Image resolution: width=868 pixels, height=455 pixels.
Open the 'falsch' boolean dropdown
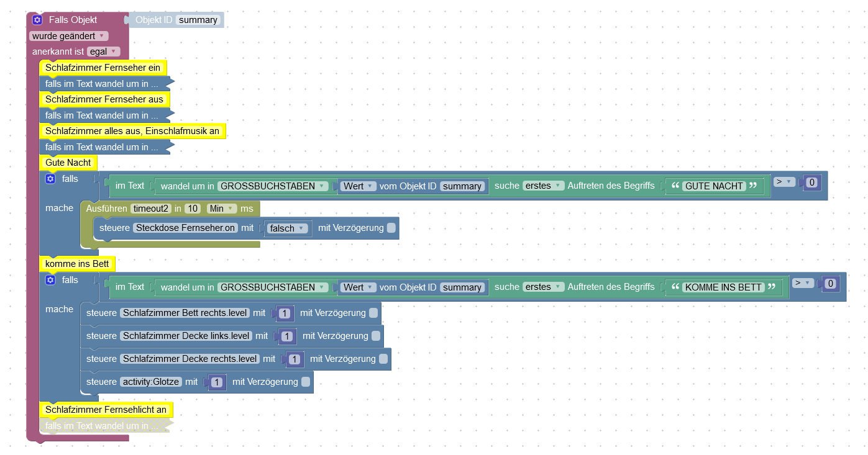(x=288, y=228)
